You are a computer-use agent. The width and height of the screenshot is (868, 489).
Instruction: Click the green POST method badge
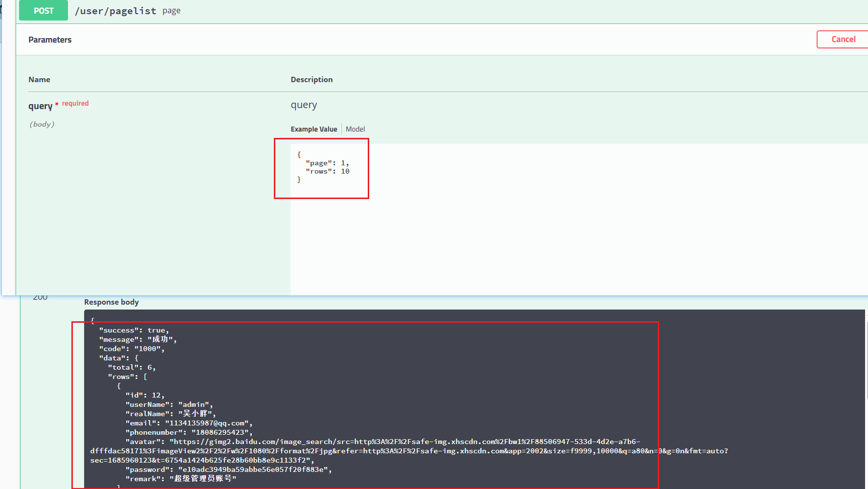tap(44, 10)
